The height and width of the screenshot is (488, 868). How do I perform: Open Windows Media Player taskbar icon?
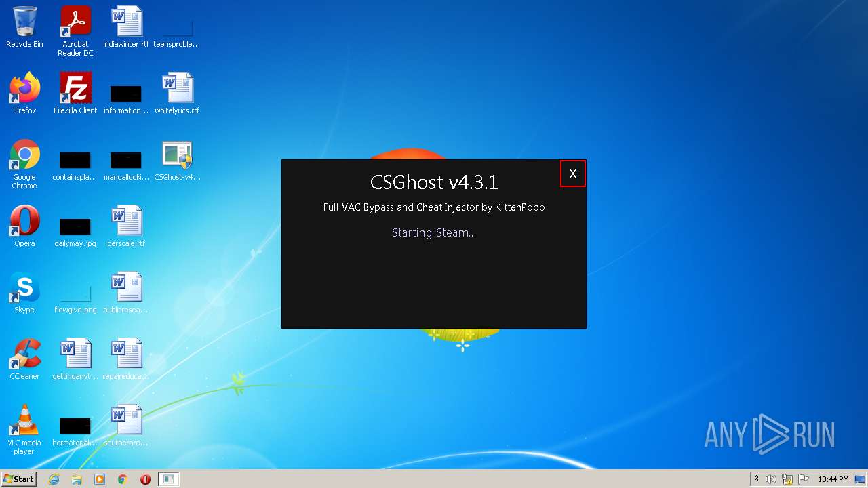(x=100, y=479)
